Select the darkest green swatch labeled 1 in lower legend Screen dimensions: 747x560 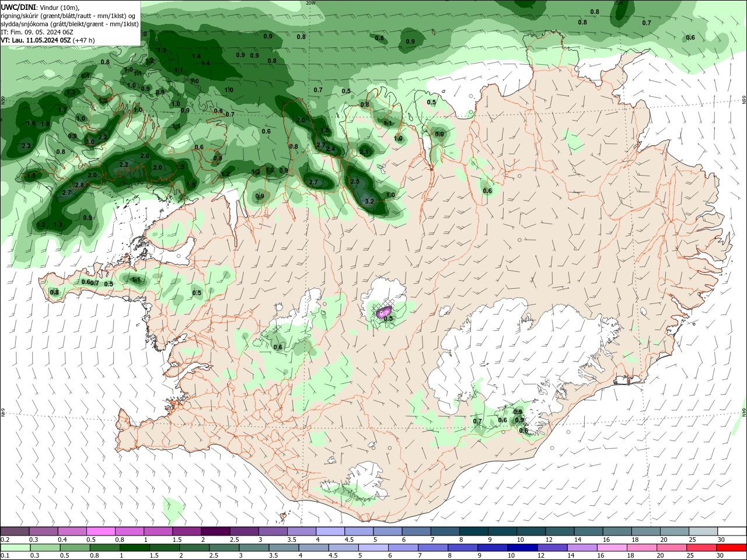(x=135, y=548)
